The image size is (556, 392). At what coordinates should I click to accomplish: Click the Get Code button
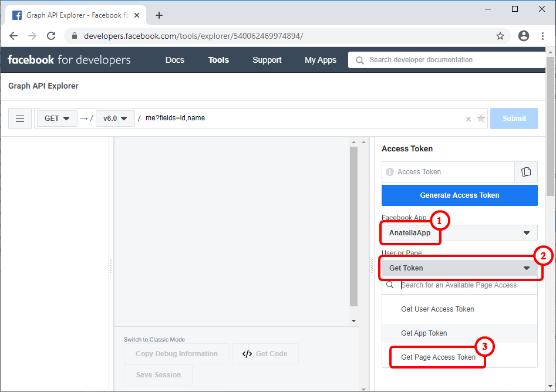tap(265, 354)
